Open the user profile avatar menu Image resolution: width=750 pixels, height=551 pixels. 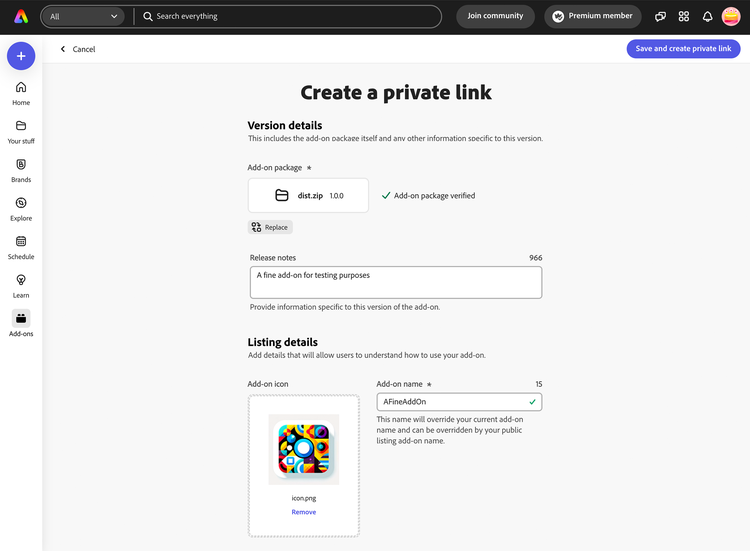point(731,16)
